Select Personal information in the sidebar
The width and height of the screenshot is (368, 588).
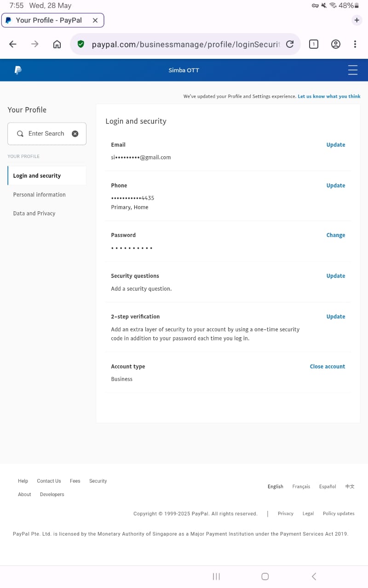[39, 195]
